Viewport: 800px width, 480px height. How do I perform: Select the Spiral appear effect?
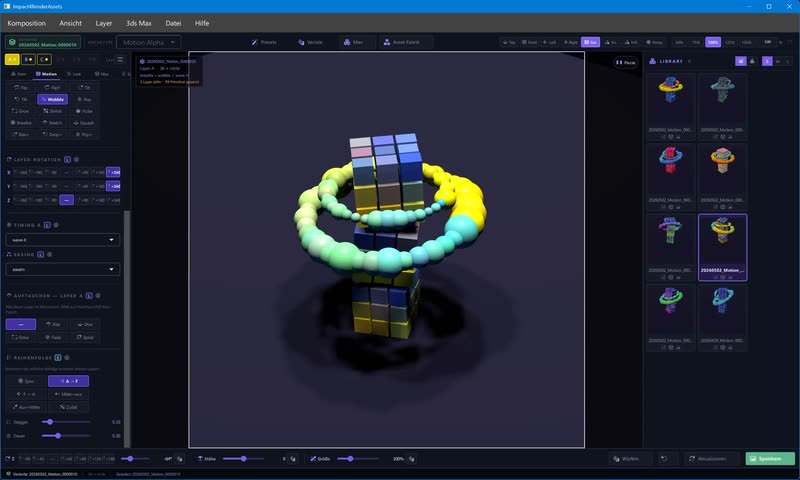click(85, 337)
